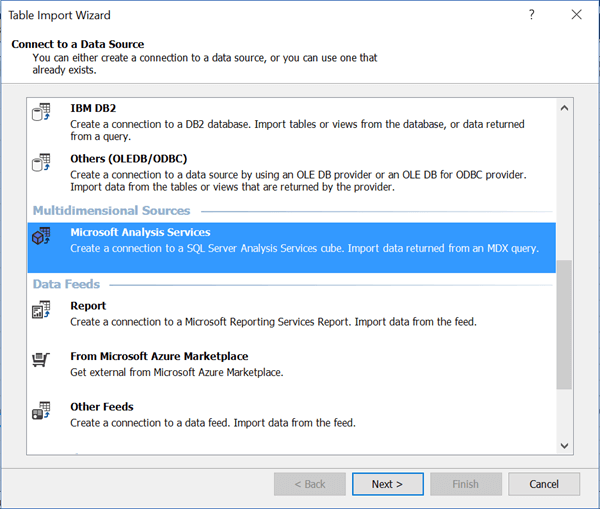600x509 pixels.
Task: Select the Microsoft Analysis Services option
Action: pos(140,233)
